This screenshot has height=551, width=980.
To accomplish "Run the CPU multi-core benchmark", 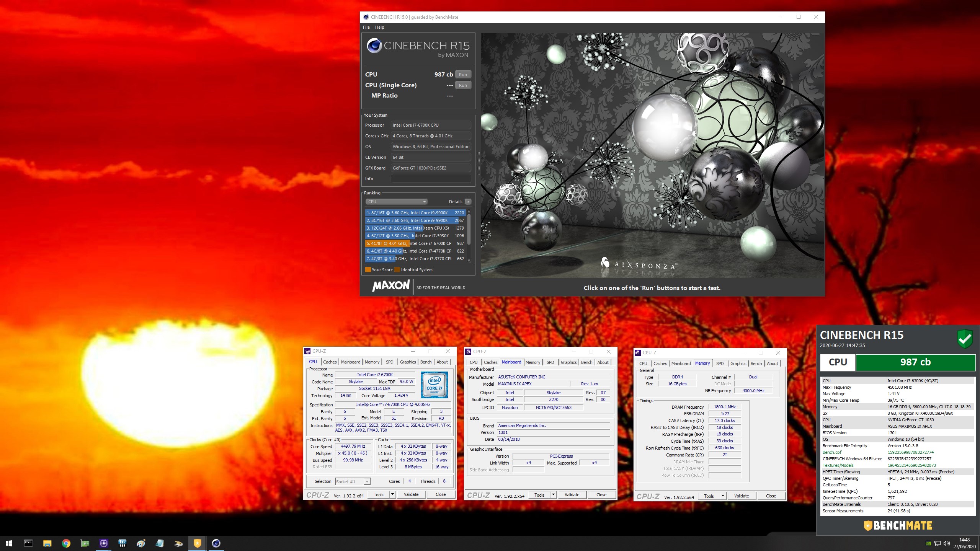I will [x=463, y=75].
